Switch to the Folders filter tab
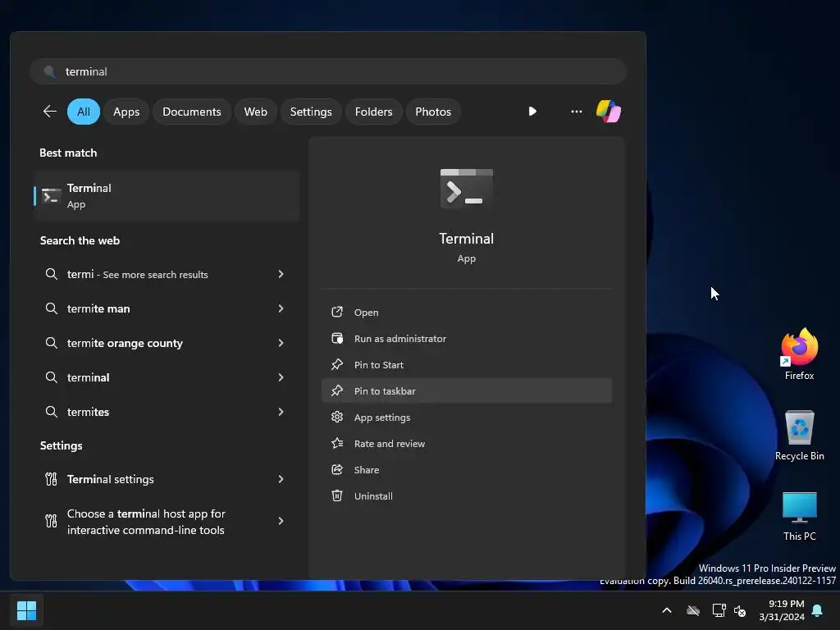Image resolution: width=840 pixels, height=630 pixels. coord(373,112)
